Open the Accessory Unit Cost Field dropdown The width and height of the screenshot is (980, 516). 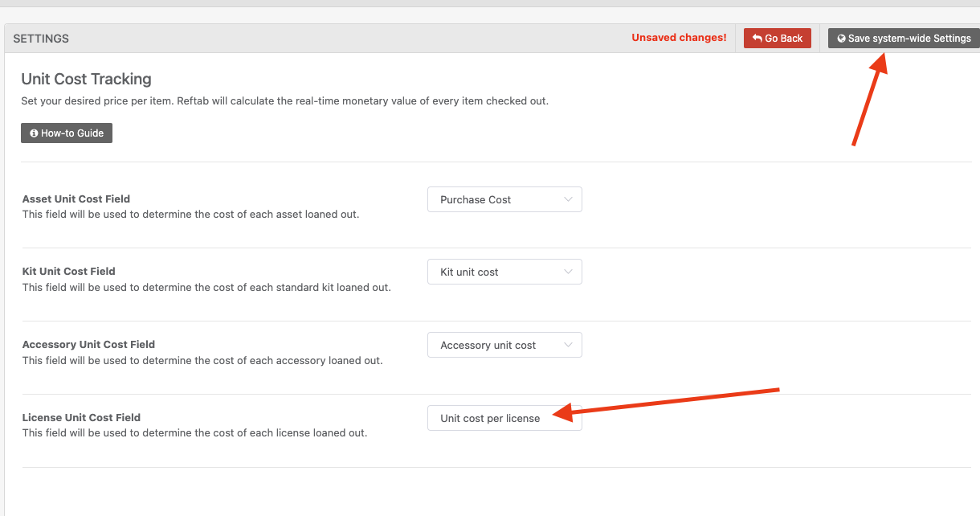504,345
